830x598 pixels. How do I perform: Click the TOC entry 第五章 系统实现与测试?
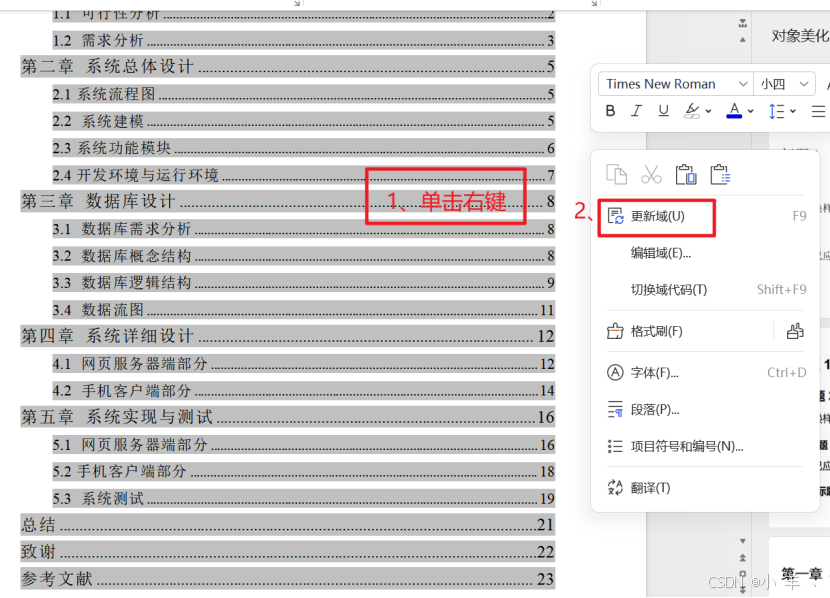(287, 417)
